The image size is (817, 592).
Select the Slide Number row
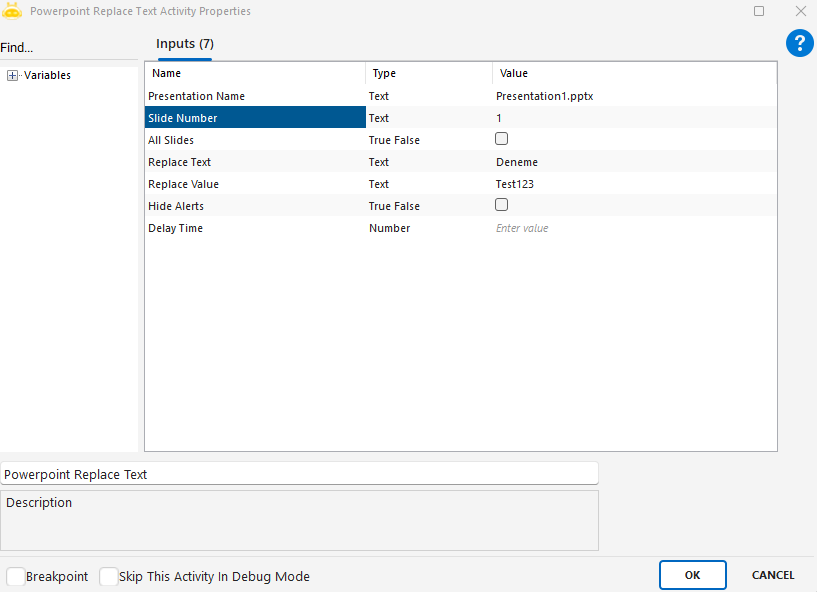tap(255, 118)
